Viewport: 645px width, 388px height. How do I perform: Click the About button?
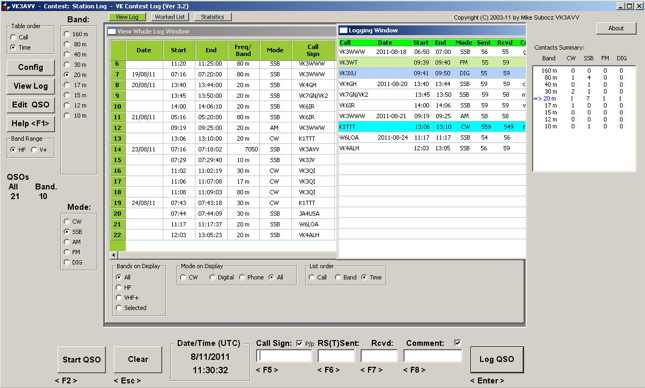coord(616,28)
